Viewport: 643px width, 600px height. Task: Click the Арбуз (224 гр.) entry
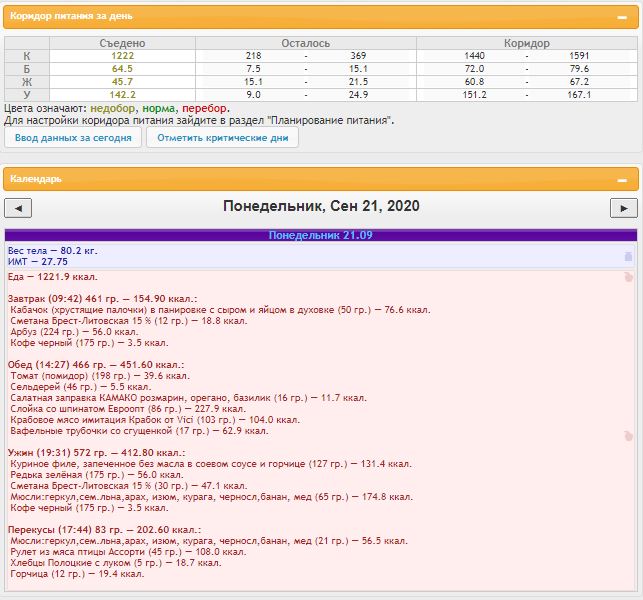74,332
